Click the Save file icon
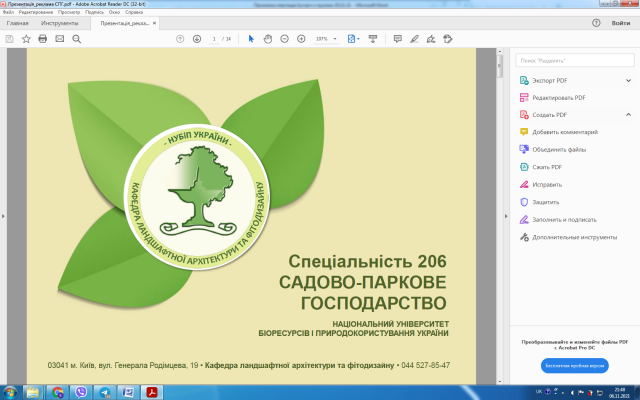This screenshot has width=640, height=400. pyautogui.click(x=9, y=39)
